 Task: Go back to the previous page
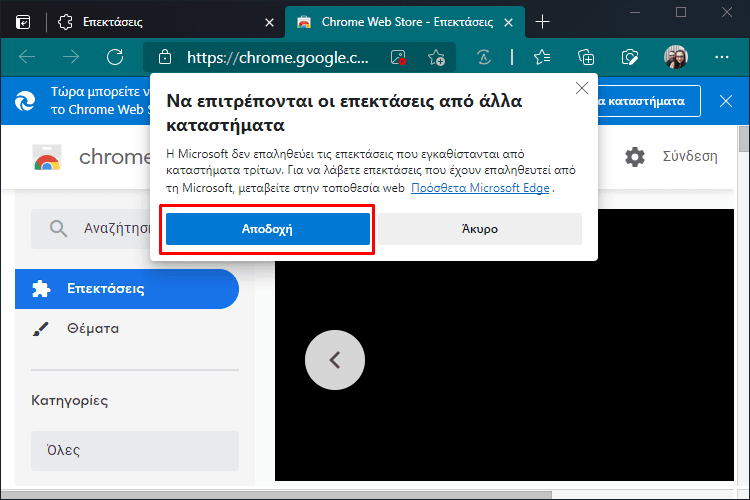pyautogui.click(x=27, y=57)
